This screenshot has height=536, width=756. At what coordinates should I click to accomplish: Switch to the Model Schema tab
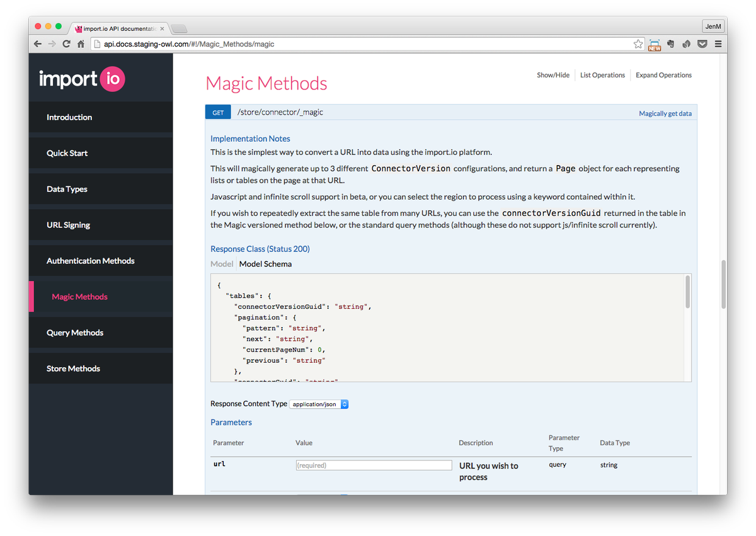(x=265, y=264)
